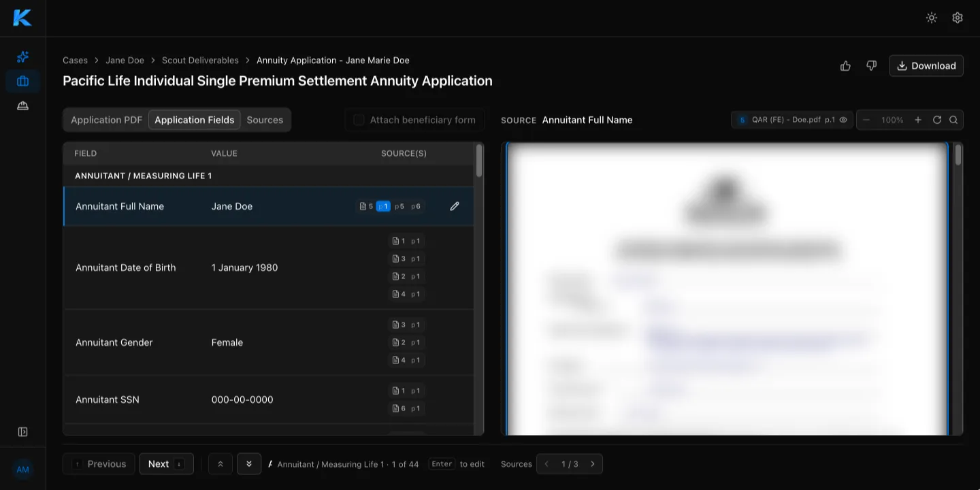Go to the Previous field

99,464
